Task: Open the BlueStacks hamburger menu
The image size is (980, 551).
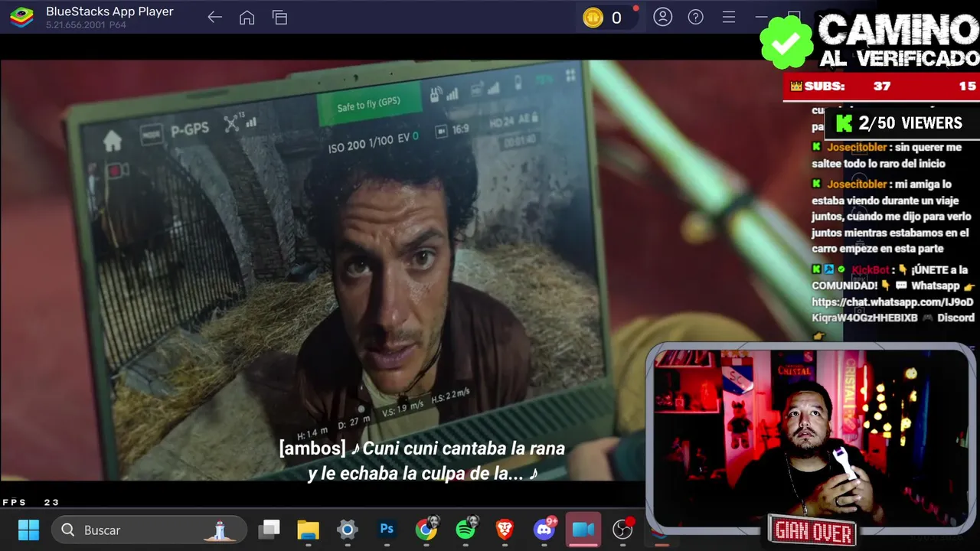Action: (729, 17)
